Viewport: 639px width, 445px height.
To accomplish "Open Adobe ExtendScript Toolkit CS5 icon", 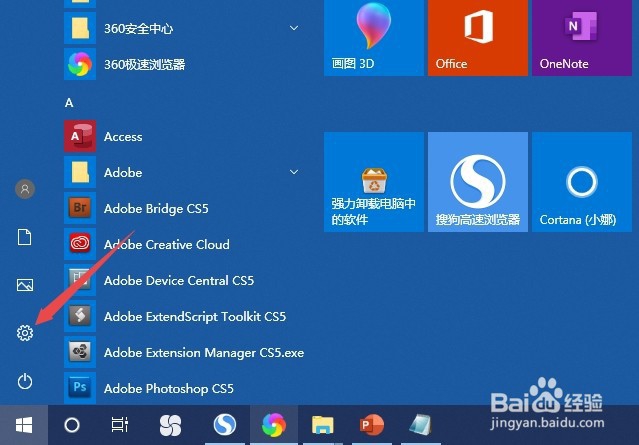I will point(80,316).
